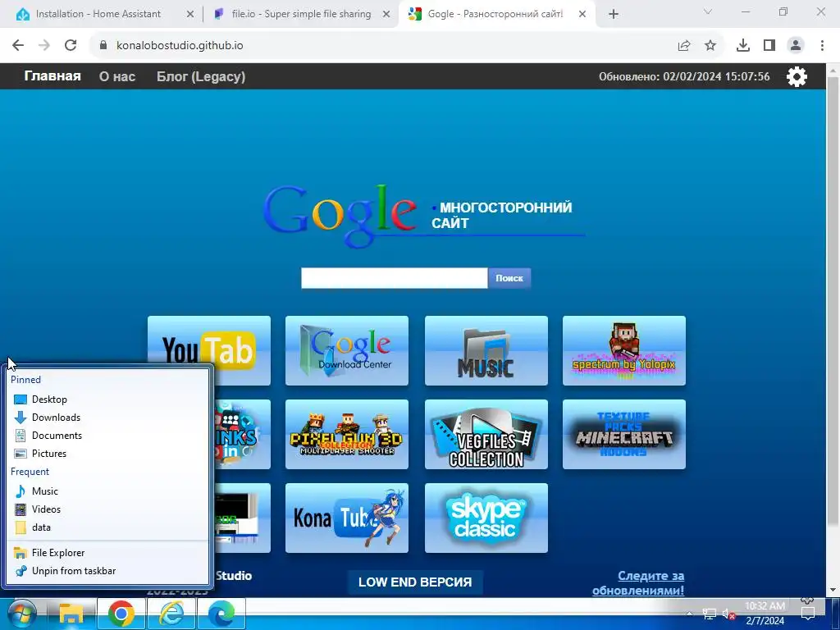This screenshot has width=840, height=630.
Task: Open the Gogle Download Center tile
Action: point(347,350)
